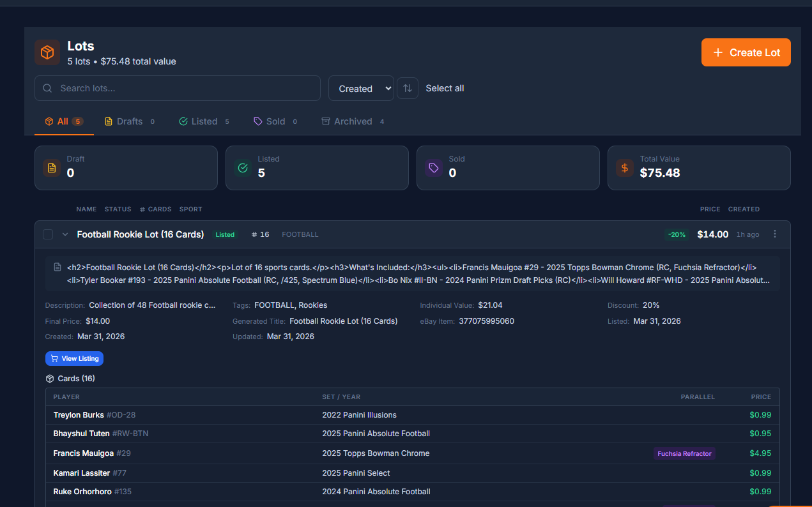Click the green Listed checkmark stat icon
The image size is (812, 507).
coord(243,168)
